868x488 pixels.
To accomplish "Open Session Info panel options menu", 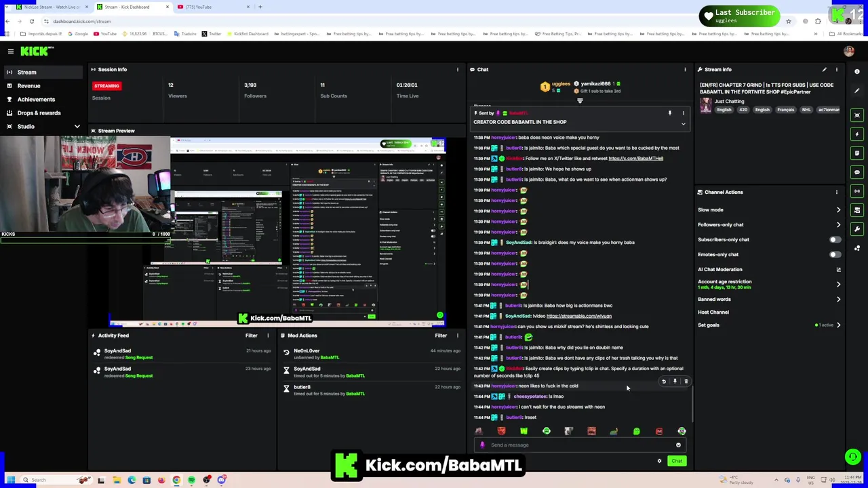I will coord(457,69).
